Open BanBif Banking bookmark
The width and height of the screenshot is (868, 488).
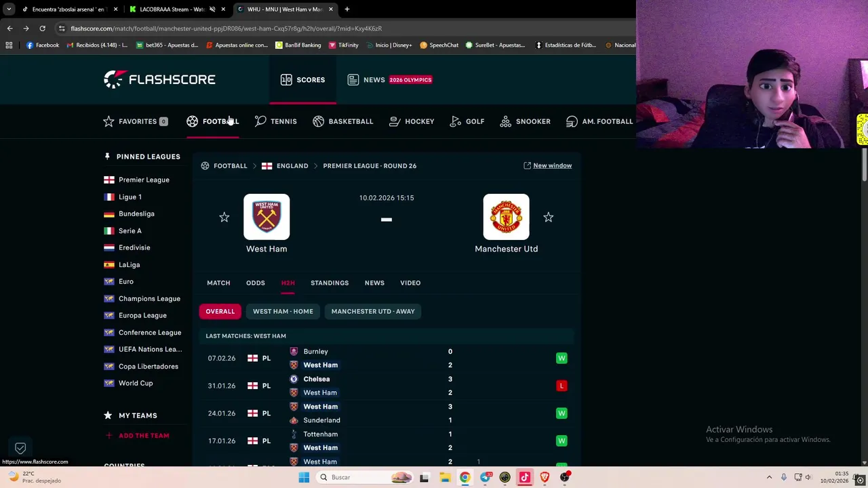pos(298,45)
